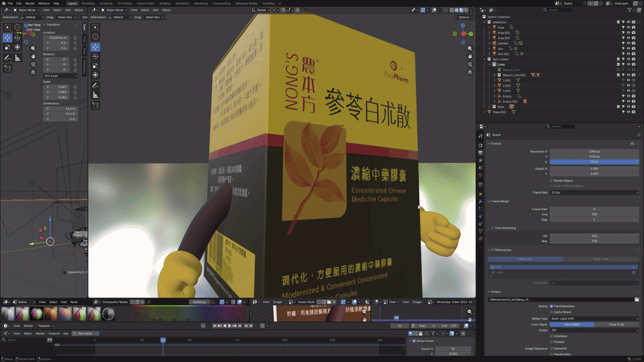Toggle camera view gizmo in main viewport

(470, 64)
